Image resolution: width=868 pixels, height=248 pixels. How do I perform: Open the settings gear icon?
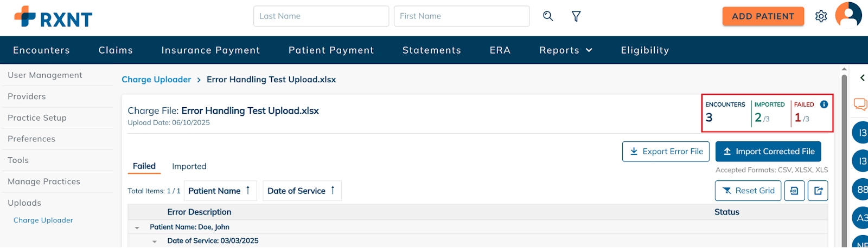click(x=821, y=16)
